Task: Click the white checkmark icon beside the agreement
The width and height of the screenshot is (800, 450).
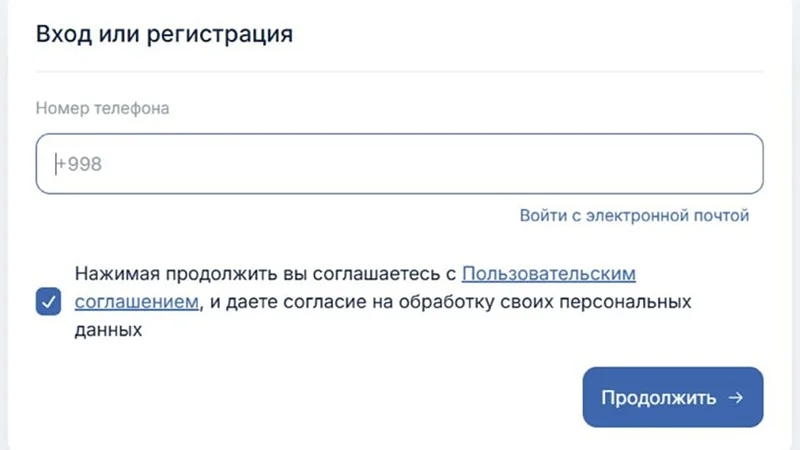Action: [x=48, y=301]
